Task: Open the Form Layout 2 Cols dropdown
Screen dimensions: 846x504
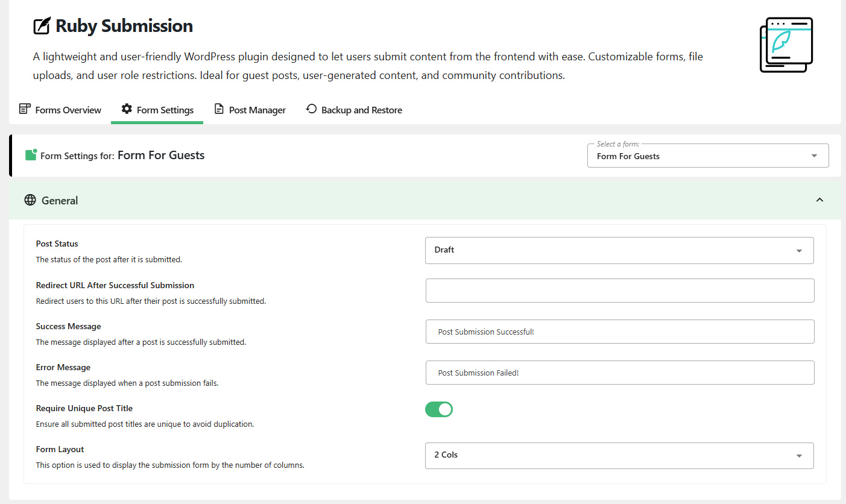Action: tap(619, 456)
